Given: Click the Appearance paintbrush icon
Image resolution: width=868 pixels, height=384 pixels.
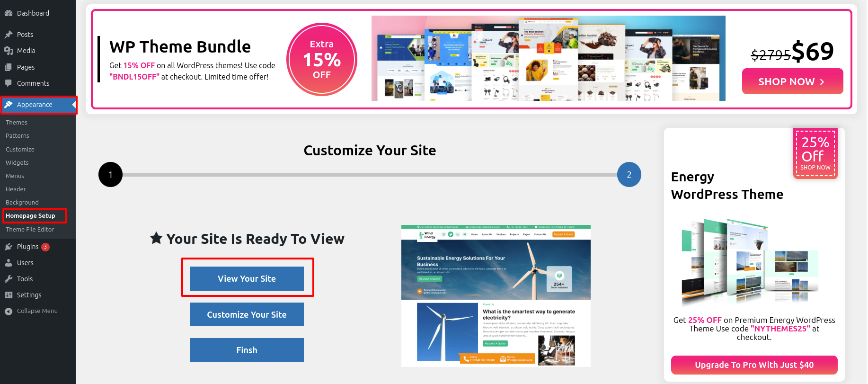Looking at the screenshot, I should point(9,105).
